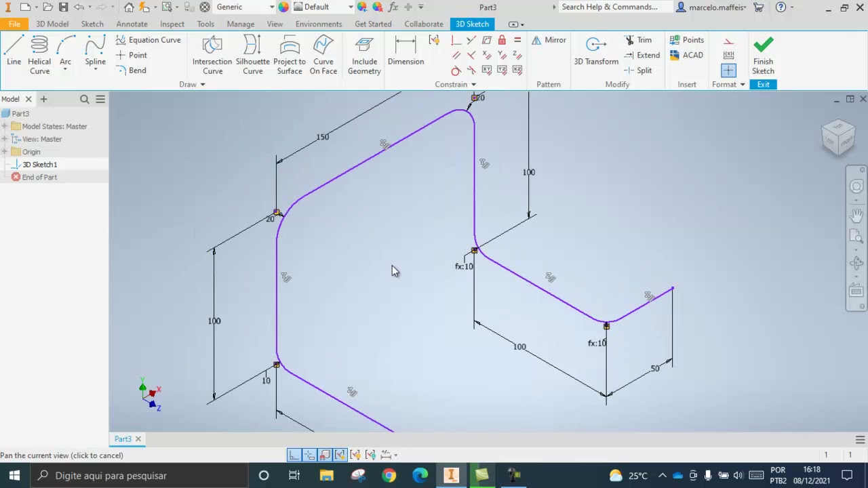Select the Bend tool
This screenshot has height=488, width=868.
coord(131,70)
